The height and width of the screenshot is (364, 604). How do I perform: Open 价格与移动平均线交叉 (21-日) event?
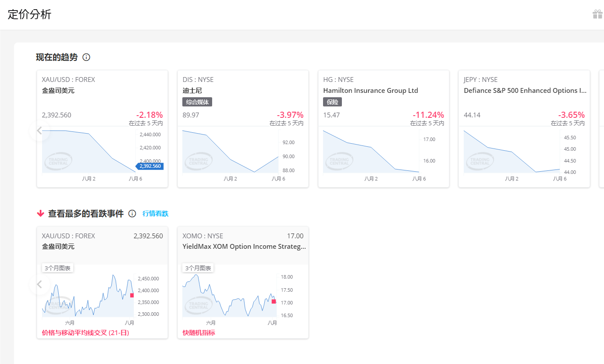click(x=85, y=333)
